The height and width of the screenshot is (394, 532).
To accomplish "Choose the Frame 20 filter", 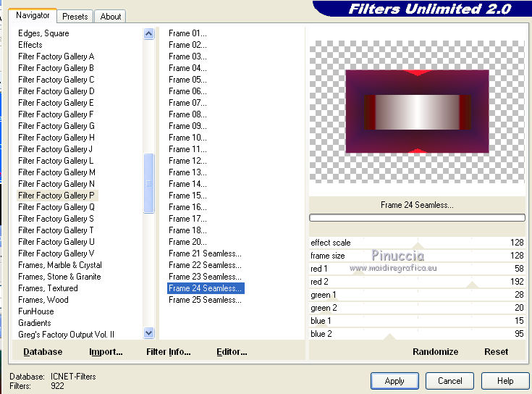I will click(x=187, y=242).
